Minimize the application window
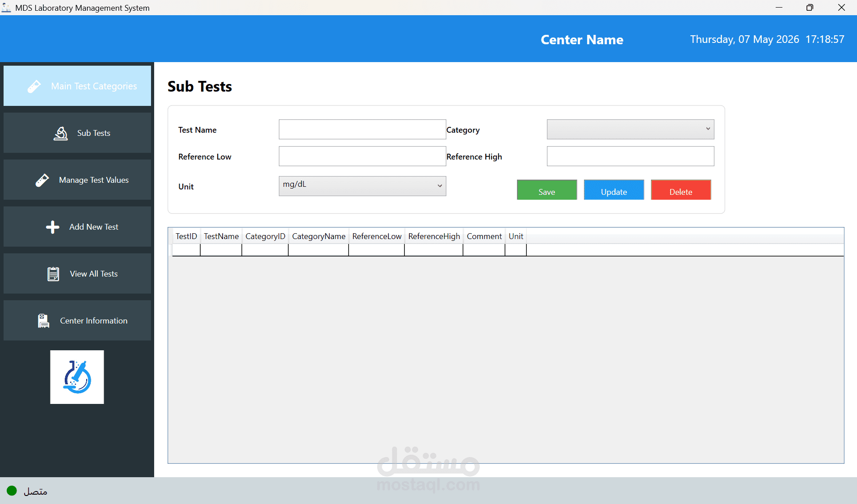This screenshot has height=504, width=857. [779, 8]
